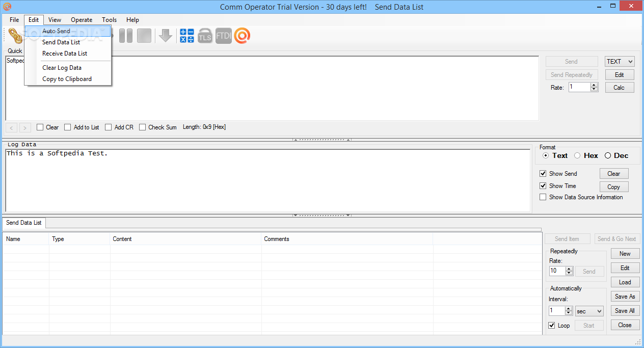Click the app icon in title bar
This screenshot has width=644, height=348.
click(7, 7)
